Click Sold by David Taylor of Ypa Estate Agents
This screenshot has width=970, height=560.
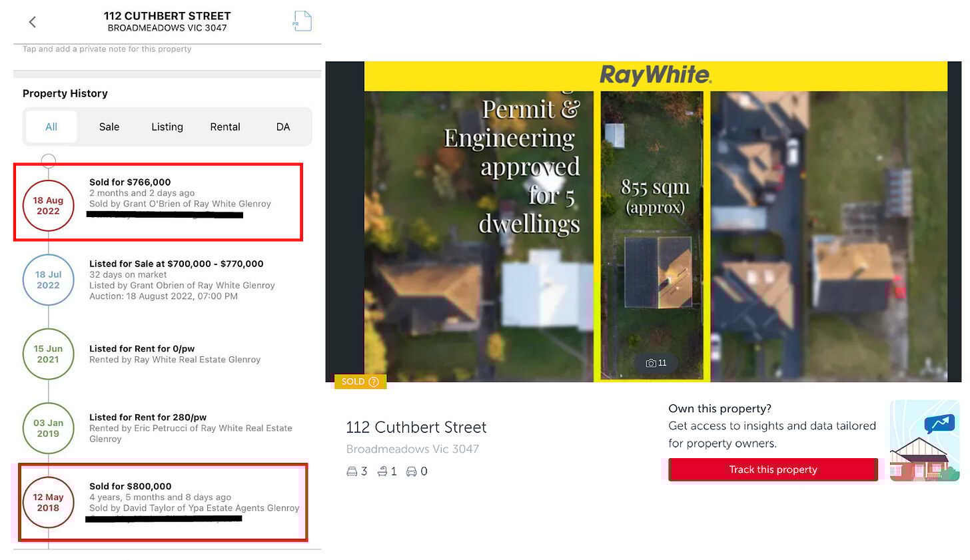[x=195, y=508]
